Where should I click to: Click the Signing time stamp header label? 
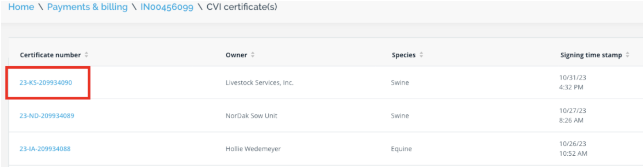pos(591,55)
